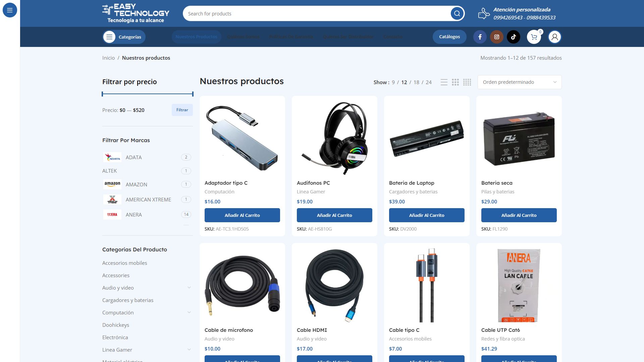The image size is (644, 362).
Task: Add Audifonos PC to cart
Action: click(x=334, y=215)
